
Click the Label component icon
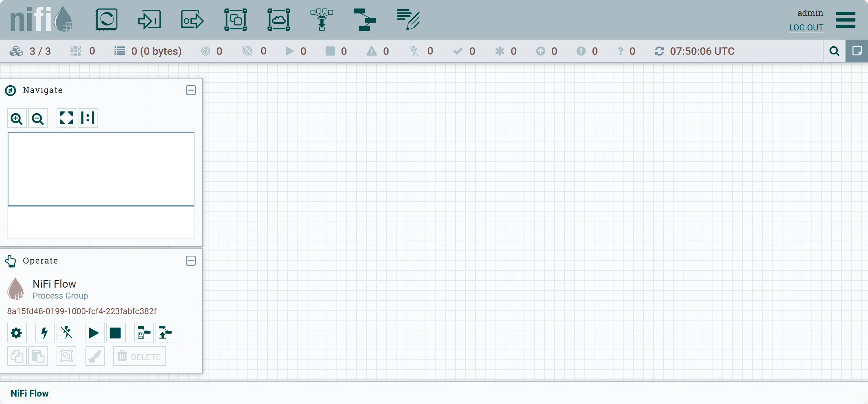(408, 20)
